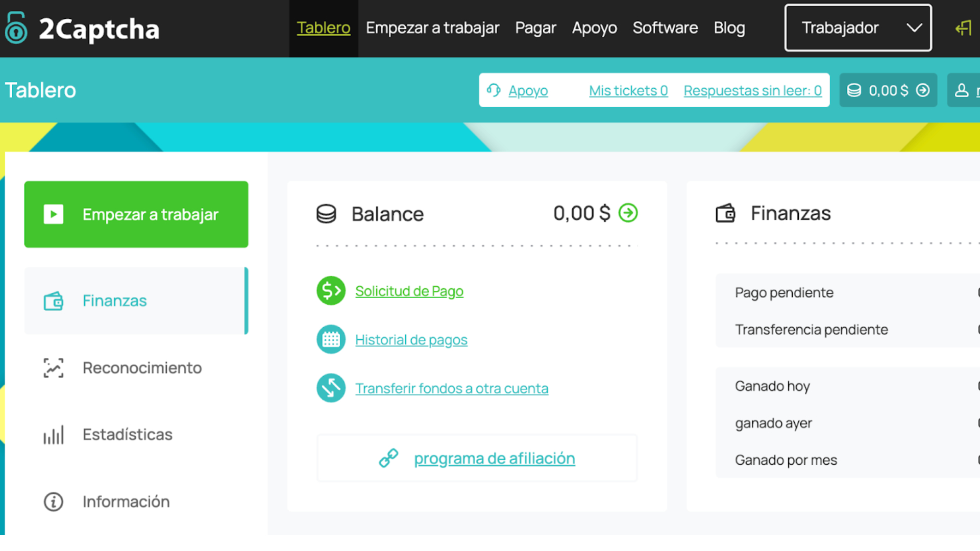980x551 pixels.
Task: Go to the Blog menu item
Action: tap(729, 28)
